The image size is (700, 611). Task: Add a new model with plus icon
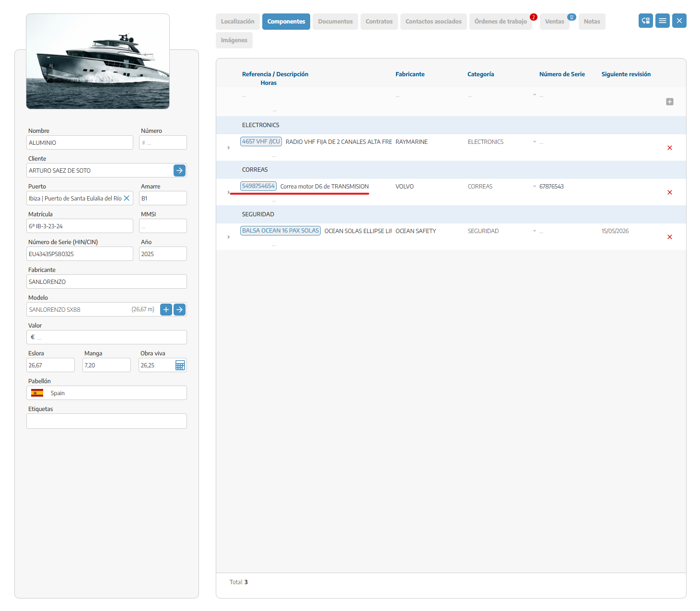click(x=166, y=309)
